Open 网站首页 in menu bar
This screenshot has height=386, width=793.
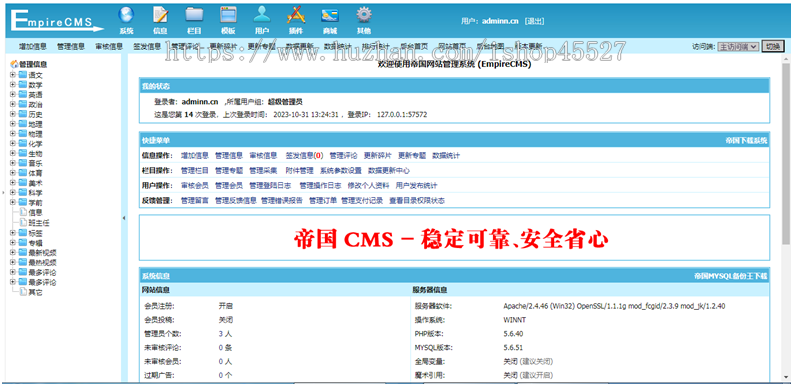click(x=452, y=47)
